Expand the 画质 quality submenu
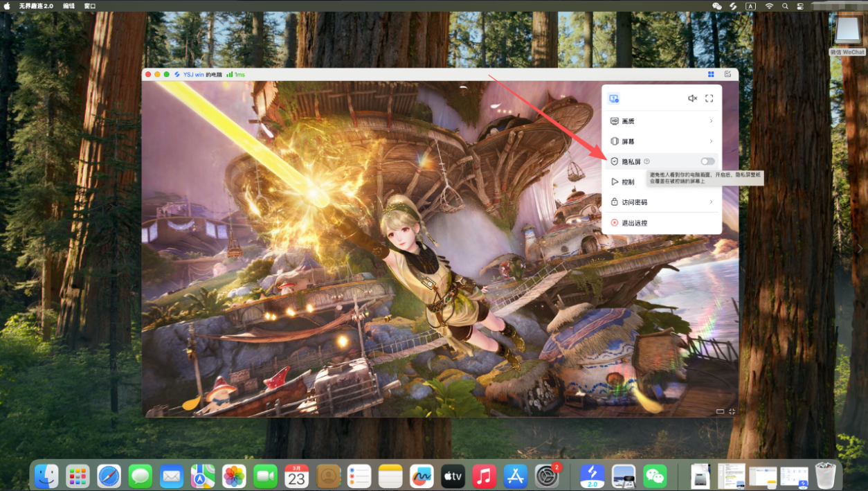This screenshot has height=491, width=868. (x=661, y=121)
